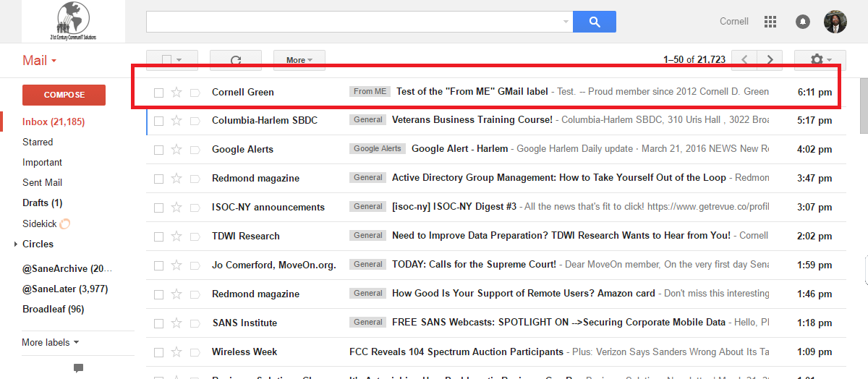The width and height of the screenshot is (868, 379).
Task: Open the Google apps grid icon
Action: click(x=770, y=22)
